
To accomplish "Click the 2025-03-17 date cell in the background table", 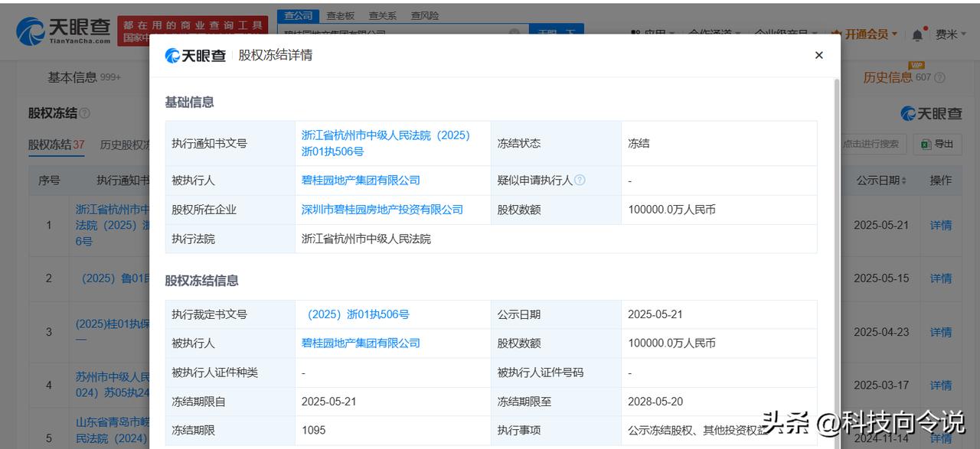I will pyautogui.click(x=880, y=386).
